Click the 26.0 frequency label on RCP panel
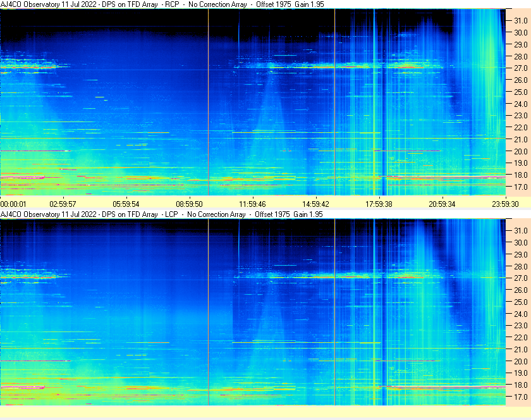531x420 pixels. [x=521, y=80]
